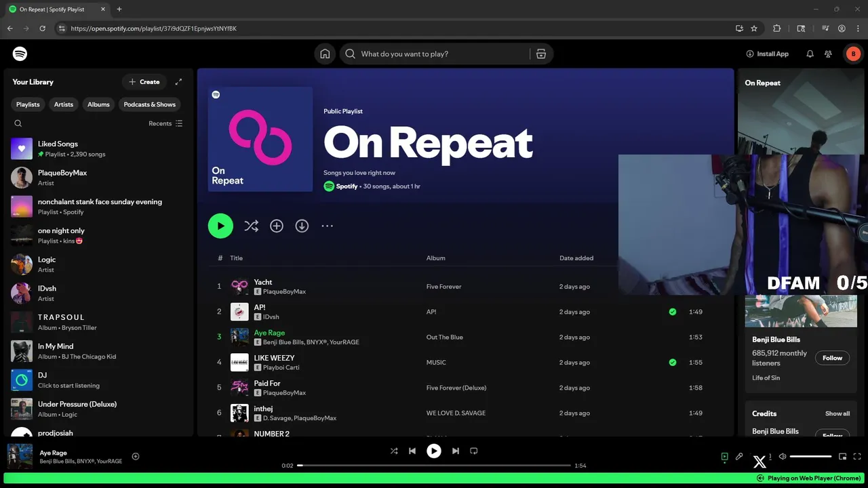Enable shuffle for On Repeat playlist header

[x=251, y=226]
